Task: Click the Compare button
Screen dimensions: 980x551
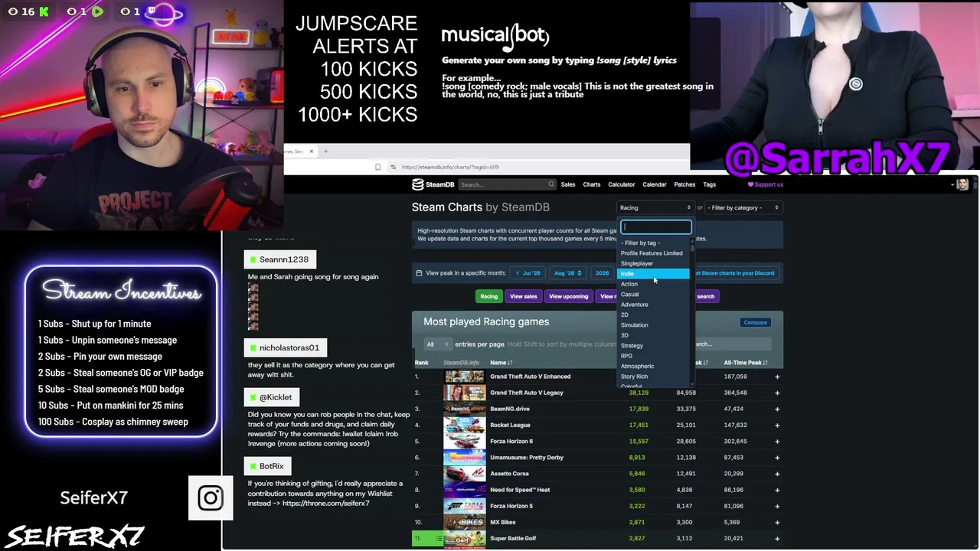Action: pos(755,322)
